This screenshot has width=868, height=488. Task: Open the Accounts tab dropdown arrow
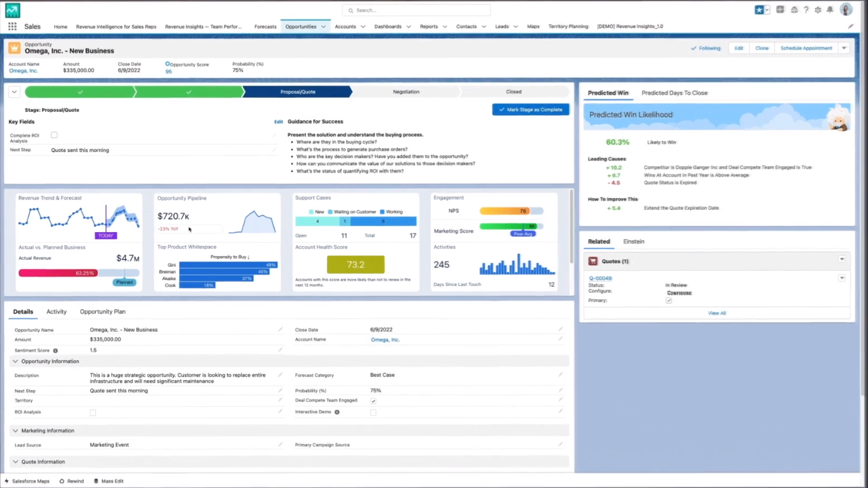(363, 27)
